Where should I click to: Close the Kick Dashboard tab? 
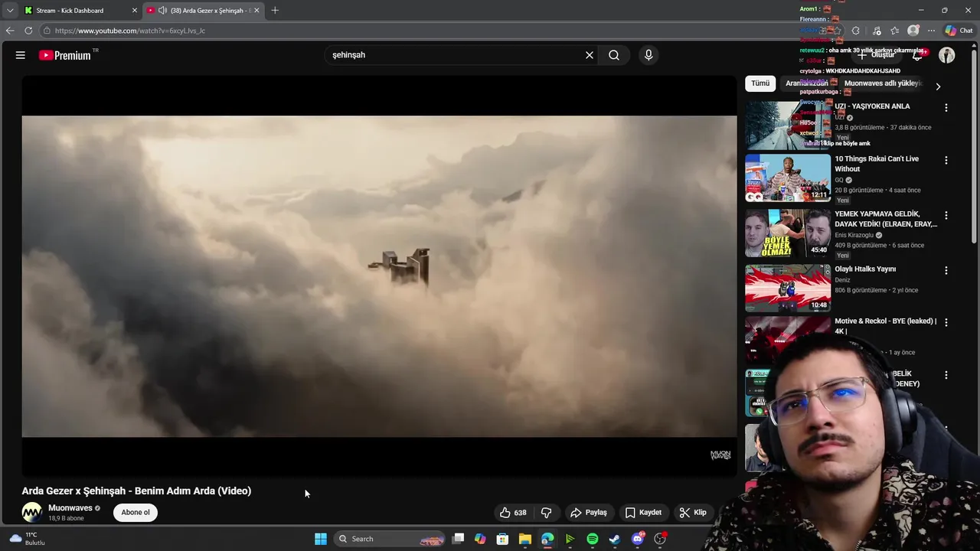[x=135, y=11]
